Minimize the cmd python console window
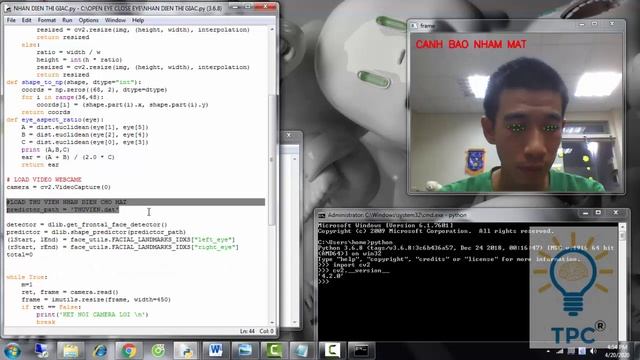 [585, 213]
